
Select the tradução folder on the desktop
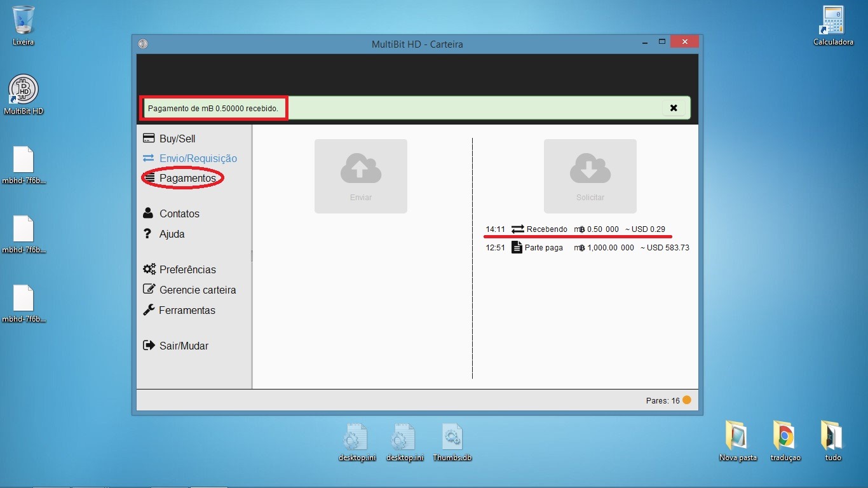pos(785,437)
